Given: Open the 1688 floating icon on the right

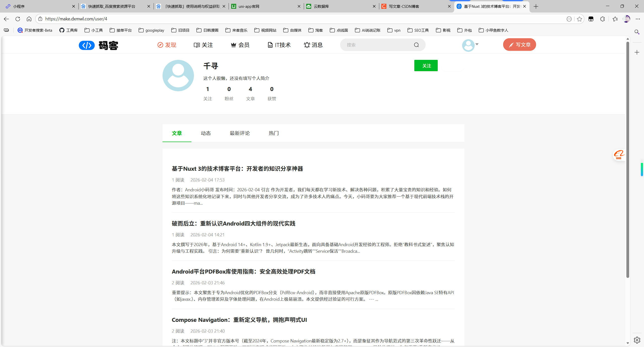Looking at the screenshot, I should point(619,155).
